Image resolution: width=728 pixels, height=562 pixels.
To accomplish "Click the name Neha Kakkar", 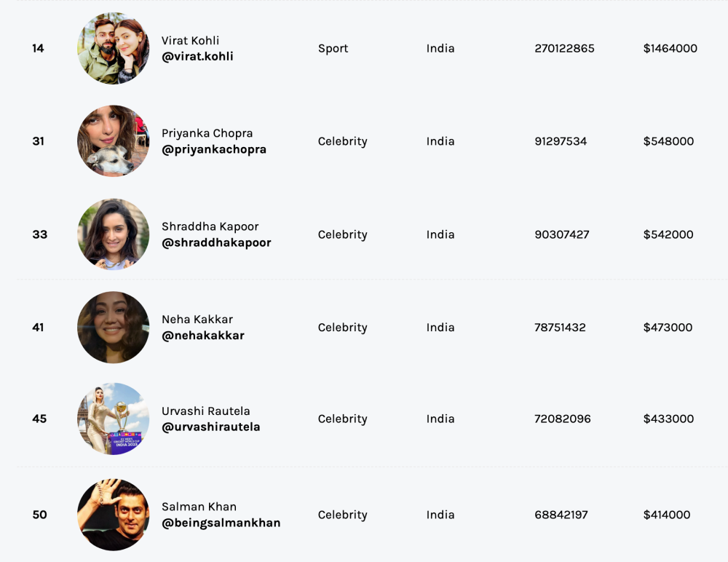I will click(197, 320).
